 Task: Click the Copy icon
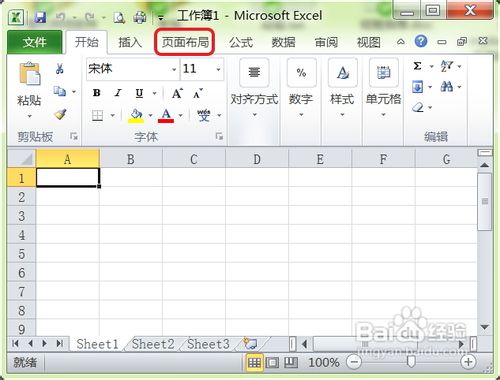coord(60,91)
